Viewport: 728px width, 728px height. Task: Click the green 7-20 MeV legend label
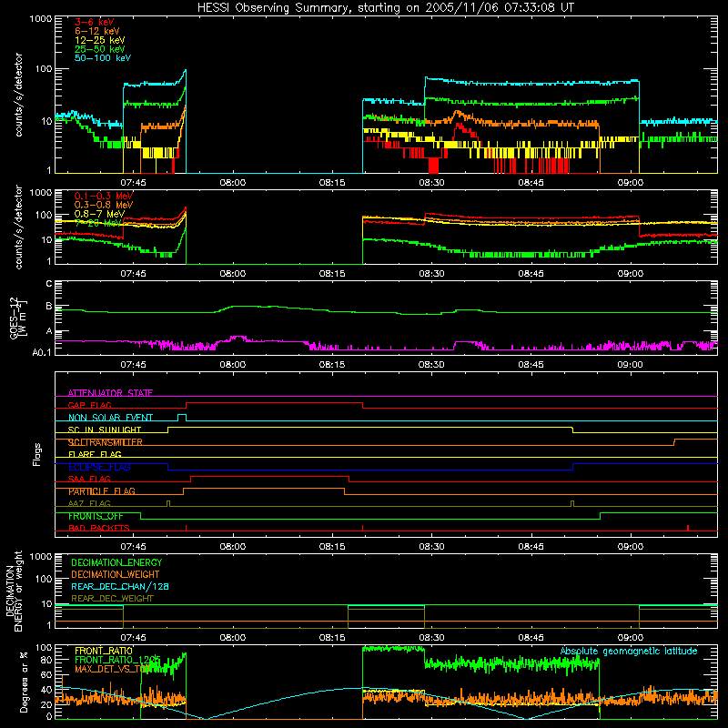click(x=97, y=223)
